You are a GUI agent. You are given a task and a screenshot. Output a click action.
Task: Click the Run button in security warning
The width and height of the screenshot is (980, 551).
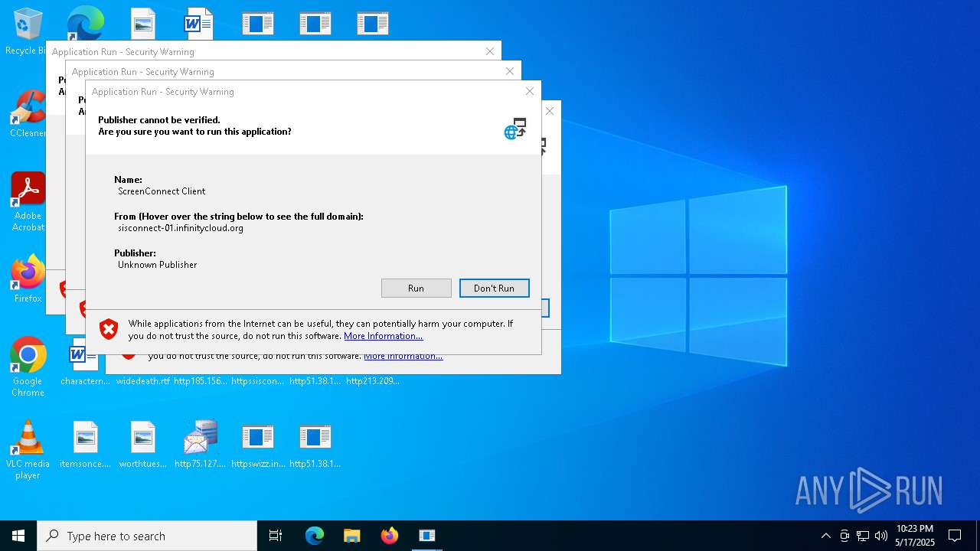(416, 288)
